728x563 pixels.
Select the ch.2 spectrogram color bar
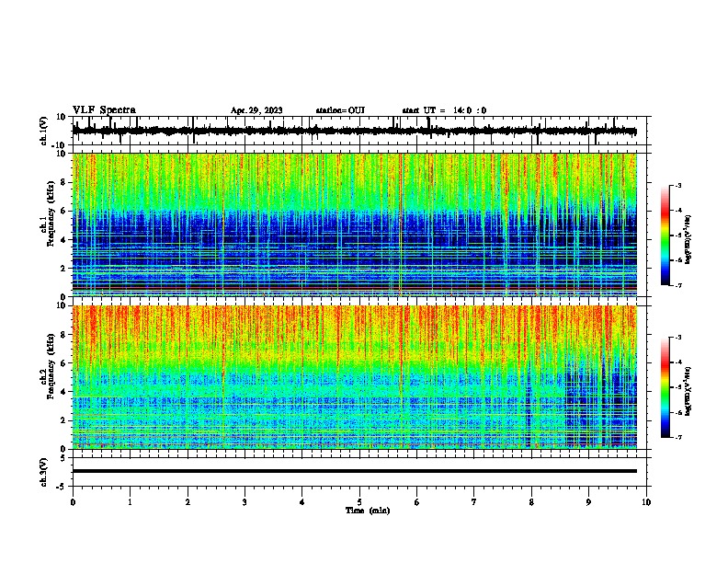665,387
